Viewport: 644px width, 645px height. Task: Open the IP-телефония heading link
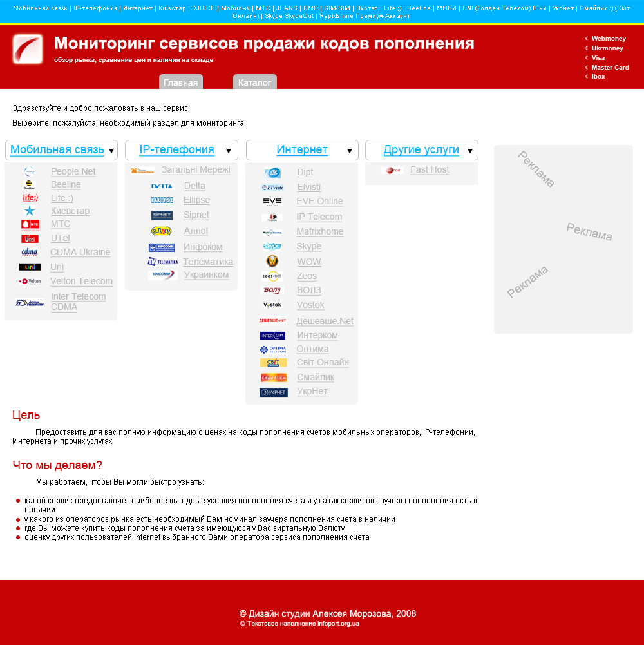tap(176, 149)
